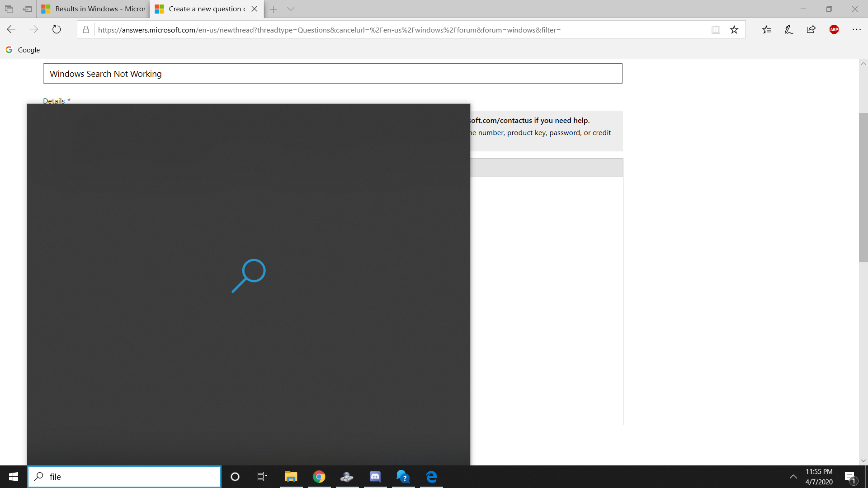Refresh the current page

[x=56, y=29]
